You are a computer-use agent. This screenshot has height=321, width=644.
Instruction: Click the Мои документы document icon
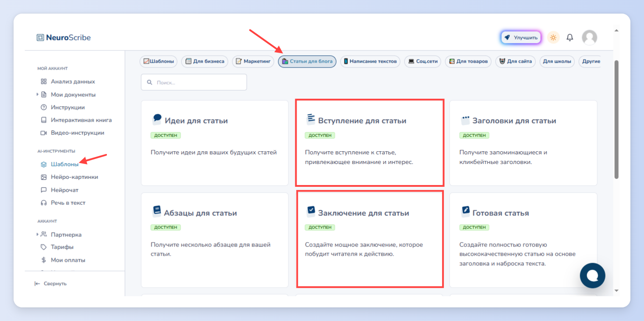[44, 94]
